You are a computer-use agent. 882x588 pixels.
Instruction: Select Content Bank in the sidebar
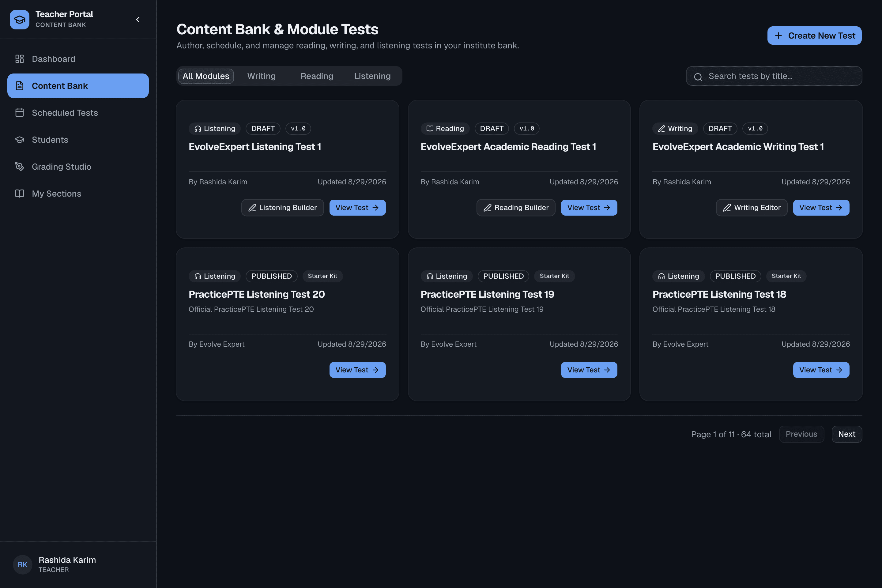78,86
